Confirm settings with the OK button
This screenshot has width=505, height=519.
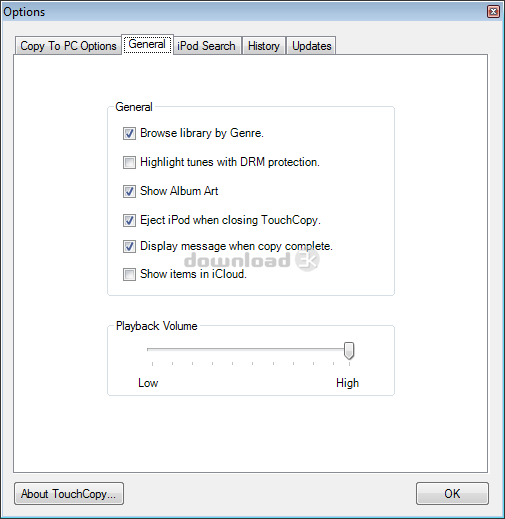(x=452, y=493)
